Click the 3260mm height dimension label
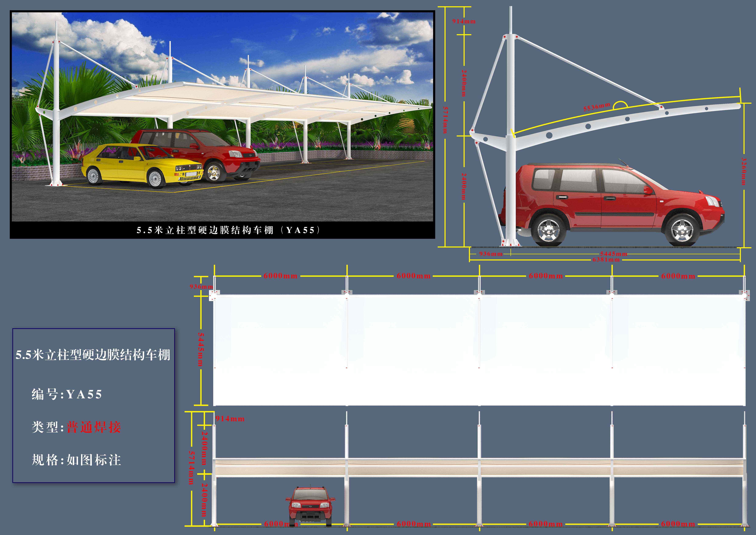The width and height of the screenshot is (756, 535). tap(744, 171)
